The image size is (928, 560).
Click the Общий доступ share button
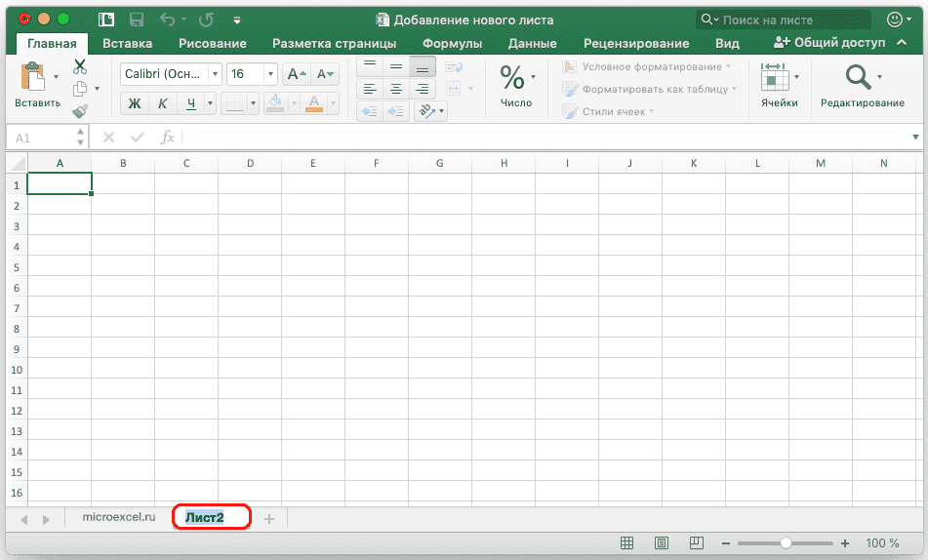pyautogui.click(x=829, y=43)
